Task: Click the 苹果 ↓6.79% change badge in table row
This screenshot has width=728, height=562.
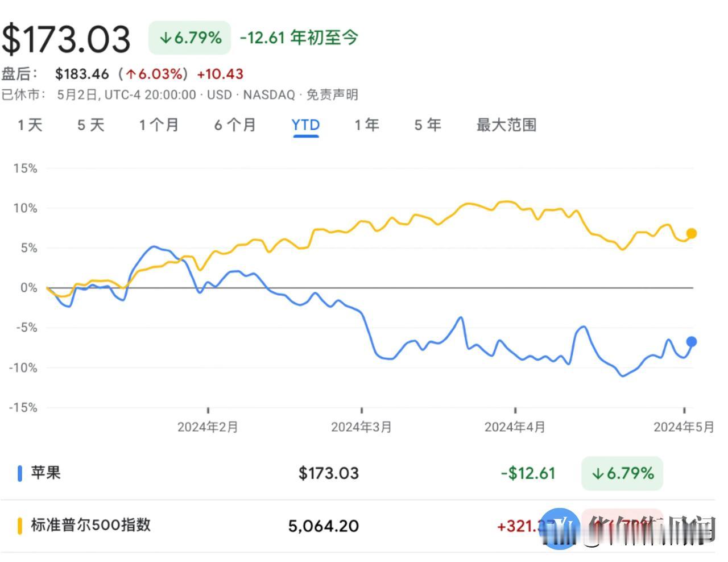Action: pos(622,473)
